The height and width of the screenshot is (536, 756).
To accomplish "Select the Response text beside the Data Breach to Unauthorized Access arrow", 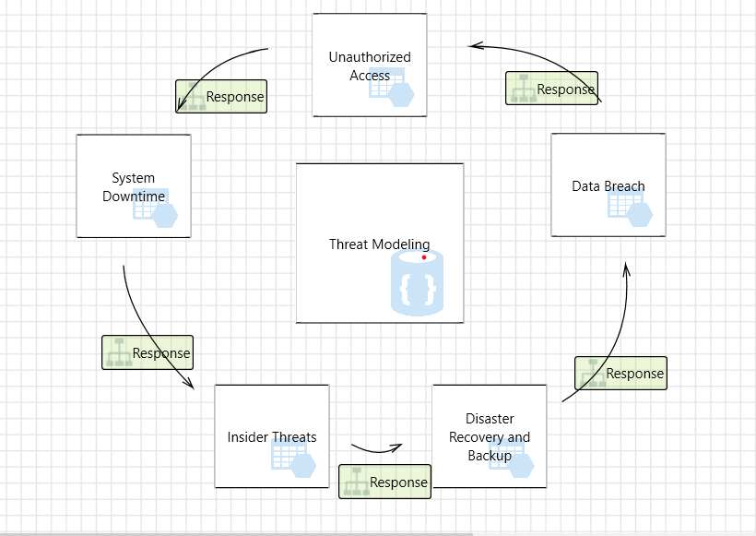I will [566, 89].
